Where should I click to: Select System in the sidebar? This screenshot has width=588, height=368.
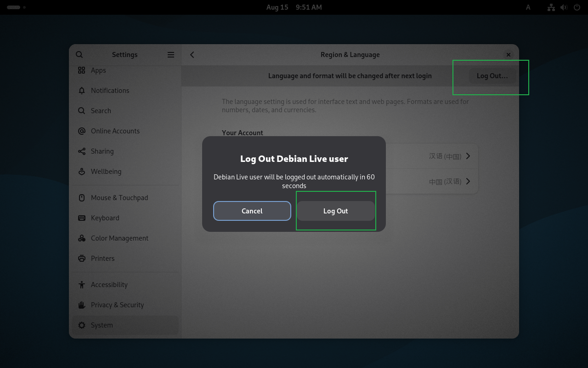(125, 325)
